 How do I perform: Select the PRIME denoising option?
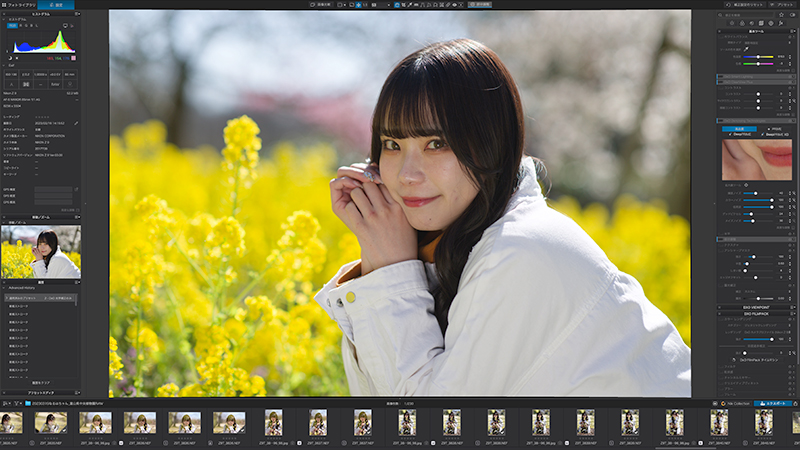coord(774,129)
